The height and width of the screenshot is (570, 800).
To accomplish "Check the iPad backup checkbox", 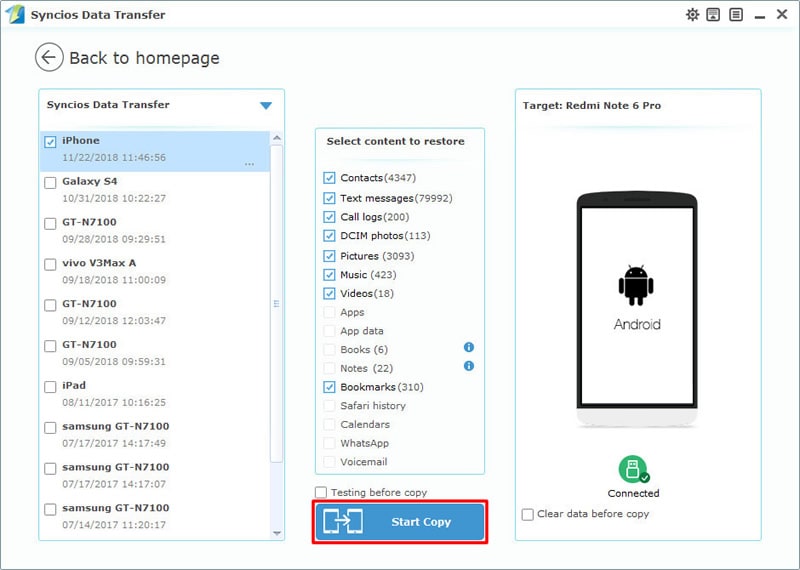I will 50,387.
